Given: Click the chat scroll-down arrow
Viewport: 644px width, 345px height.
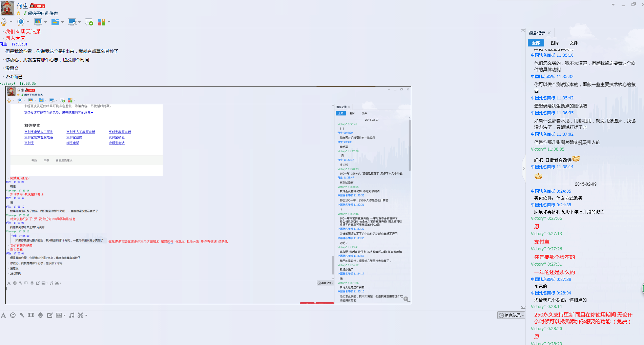Looking at the screenshot, I should (x=523, y=307).
